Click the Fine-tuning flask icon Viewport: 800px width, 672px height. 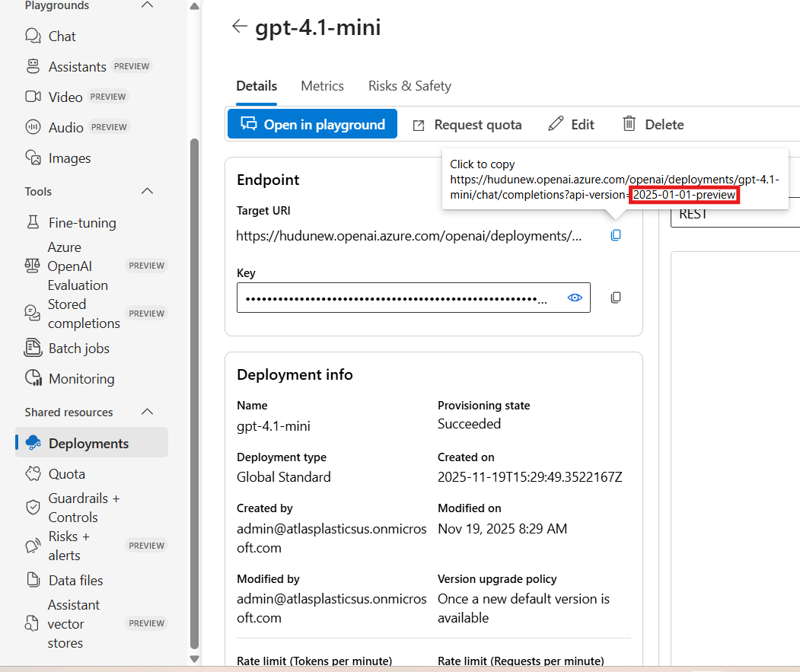33,222
